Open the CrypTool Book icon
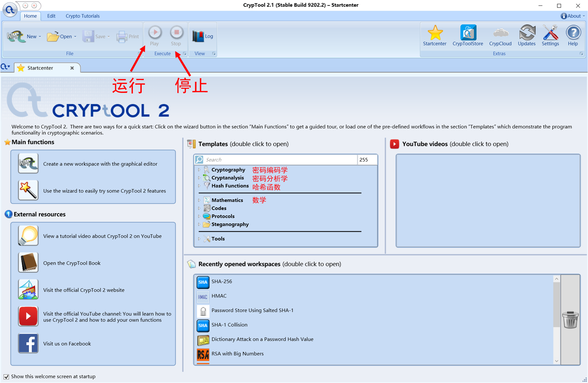The image size is (588, 383). [28, 262]
